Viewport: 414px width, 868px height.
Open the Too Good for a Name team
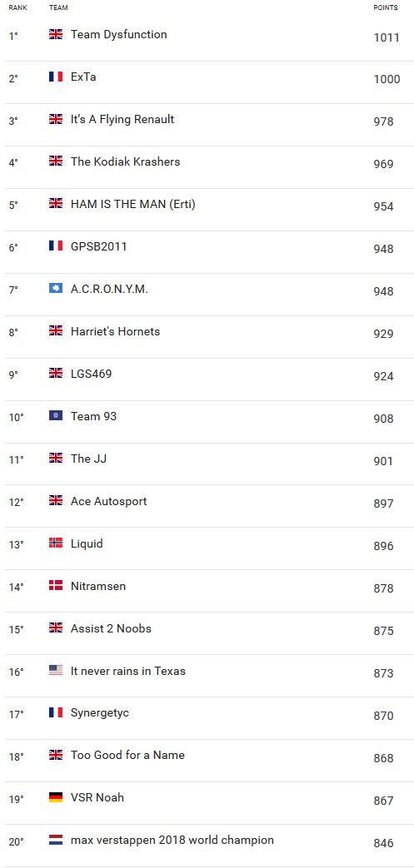tap(127, 755)
